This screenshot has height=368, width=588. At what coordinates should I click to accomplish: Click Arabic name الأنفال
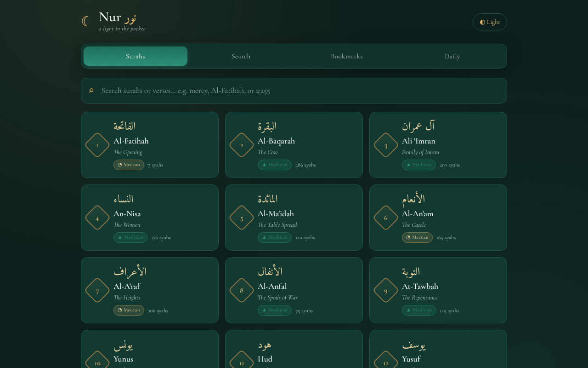270,271
